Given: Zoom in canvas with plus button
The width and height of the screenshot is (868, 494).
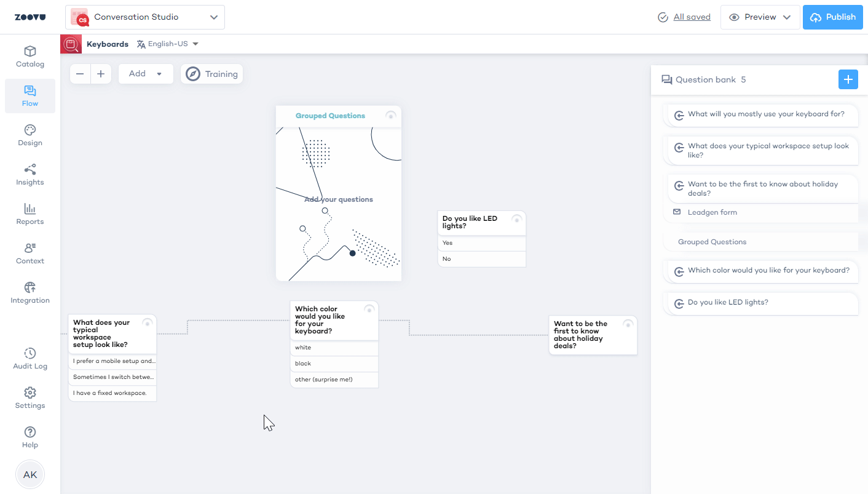Looking at the screenshot, I should [x=101, y=74].
